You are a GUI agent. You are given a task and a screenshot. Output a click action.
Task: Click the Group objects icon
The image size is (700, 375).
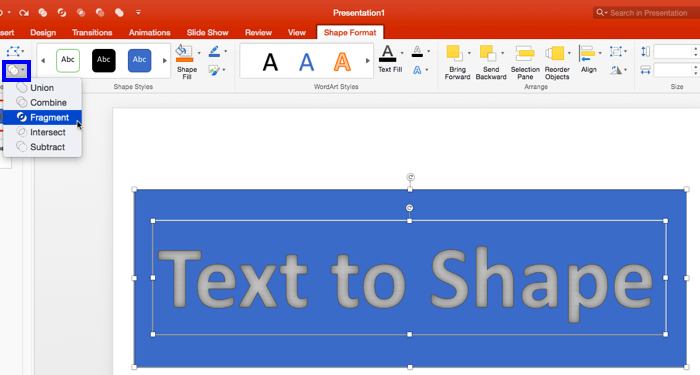pos(616,51)
